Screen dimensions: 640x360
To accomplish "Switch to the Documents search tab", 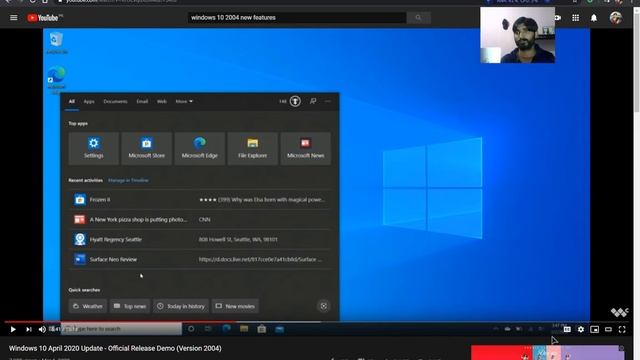I will tap(116, 102).
